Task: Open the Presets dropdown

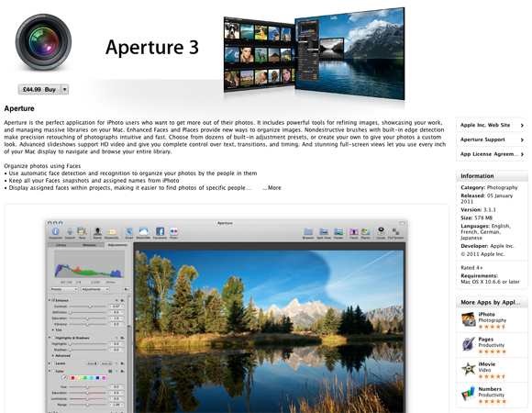Action: 64,289
